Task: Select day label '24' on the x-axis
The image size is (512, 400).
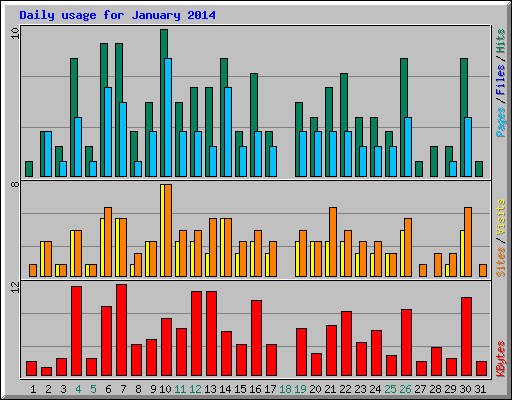Action: click(x=375, y=389)
